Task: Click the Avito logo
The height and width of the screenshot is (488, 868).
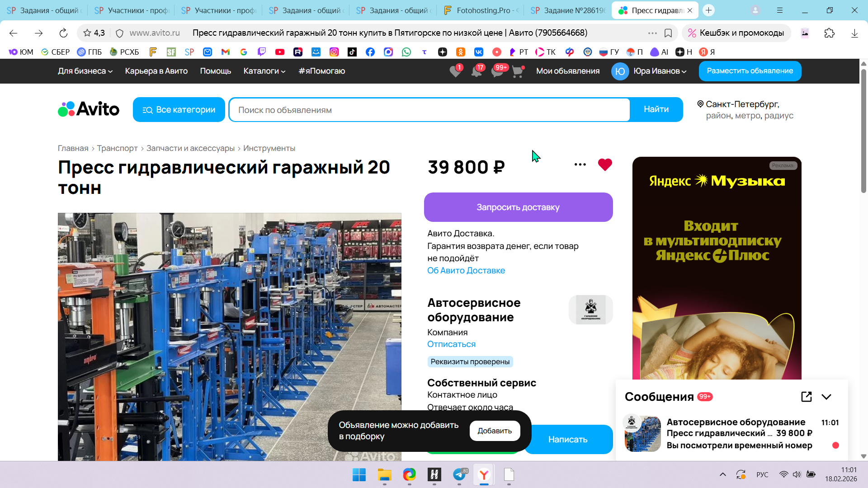Action: click(x=89, y=109)
